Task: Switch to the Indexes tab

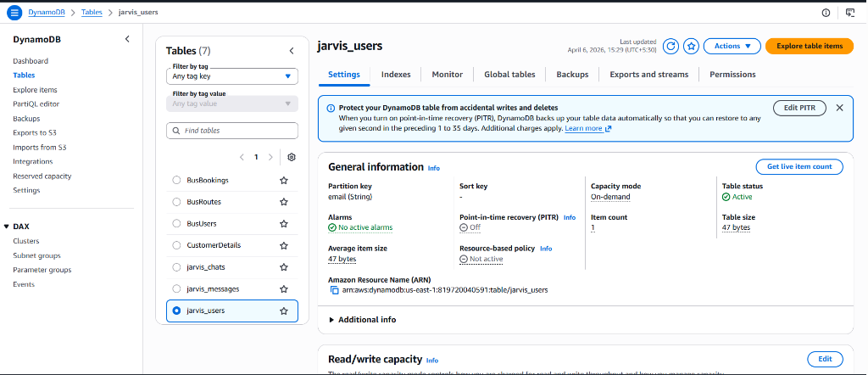Action: (x=396, y=74)
